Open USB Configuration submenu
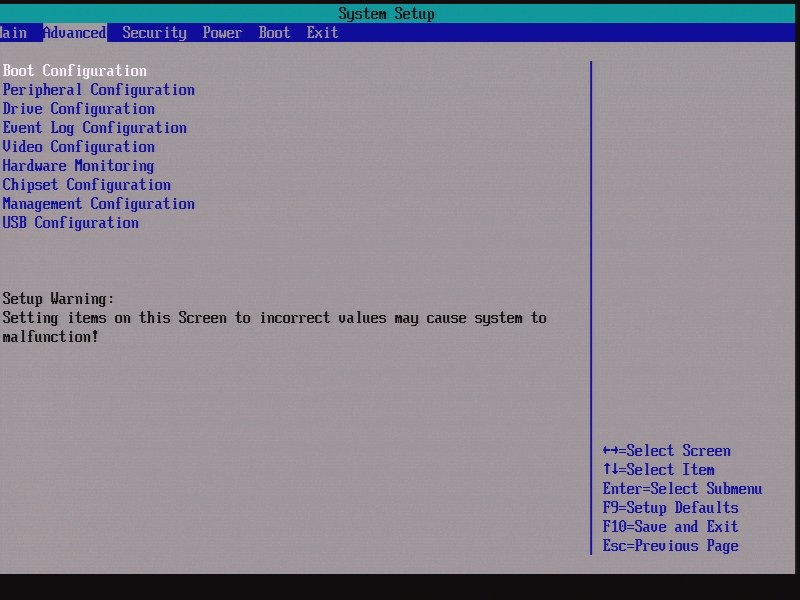800x600 pixels. pyautogui.click(x=70, y=222)
